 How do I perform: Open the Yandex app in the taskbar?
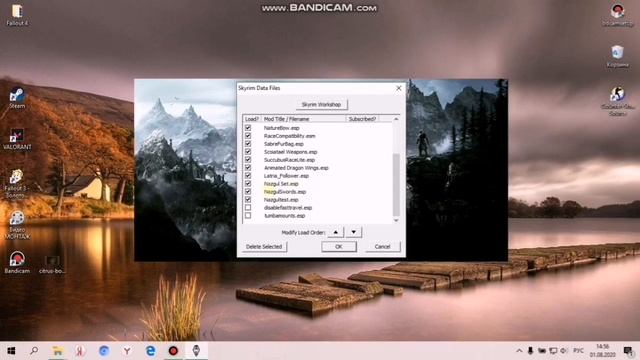tap(80, 351)
